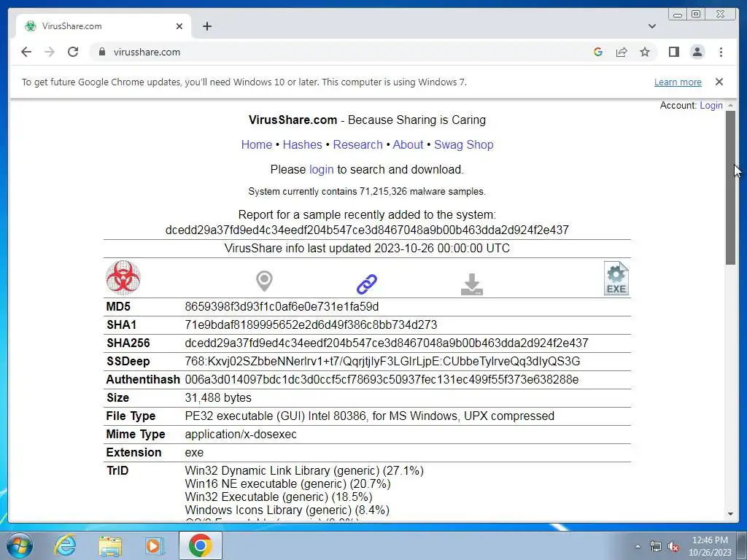Screen dimensions: 747x560
Task: Click the EXE file type icon
Action: click(x=616, y=278)
